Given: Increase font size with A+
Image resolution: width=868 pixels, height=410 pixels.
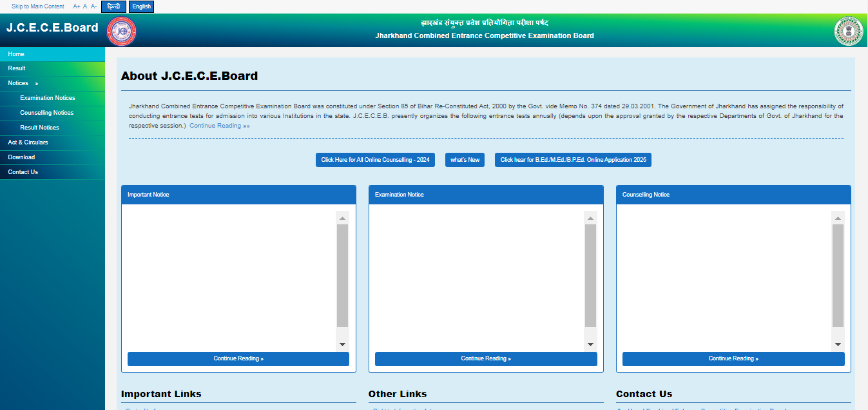Looking at the screenshot, I should 77,6.
